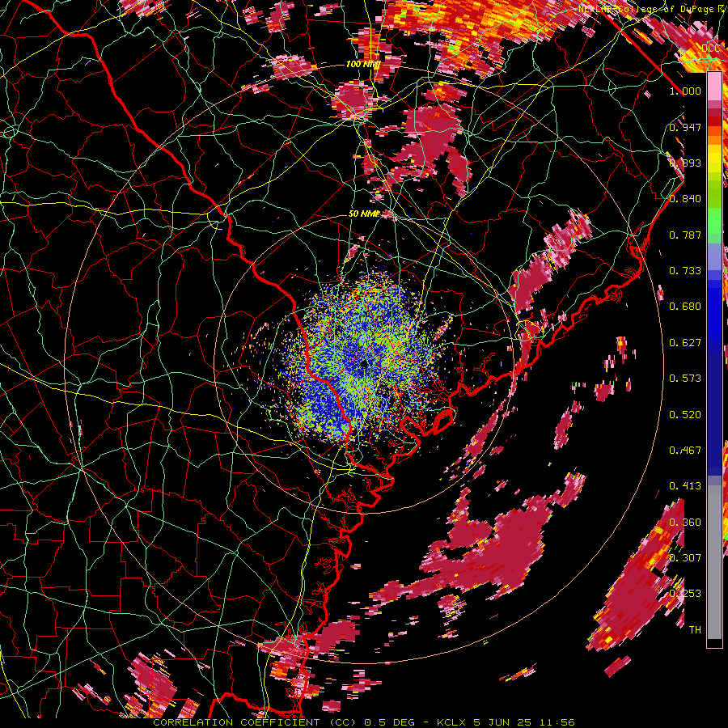
Task: Click the 100 NMI range ring label
Action: [x=363, y=64]
